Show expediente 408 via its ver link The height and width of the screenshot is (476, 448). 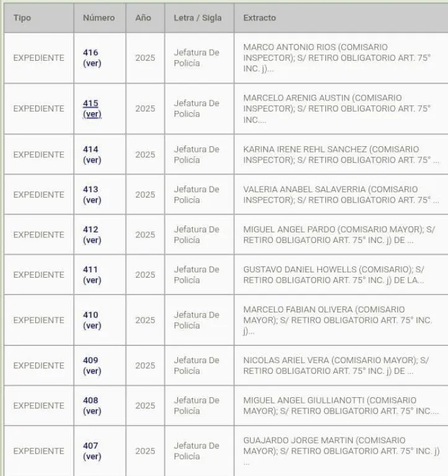[x=92, y=405]
